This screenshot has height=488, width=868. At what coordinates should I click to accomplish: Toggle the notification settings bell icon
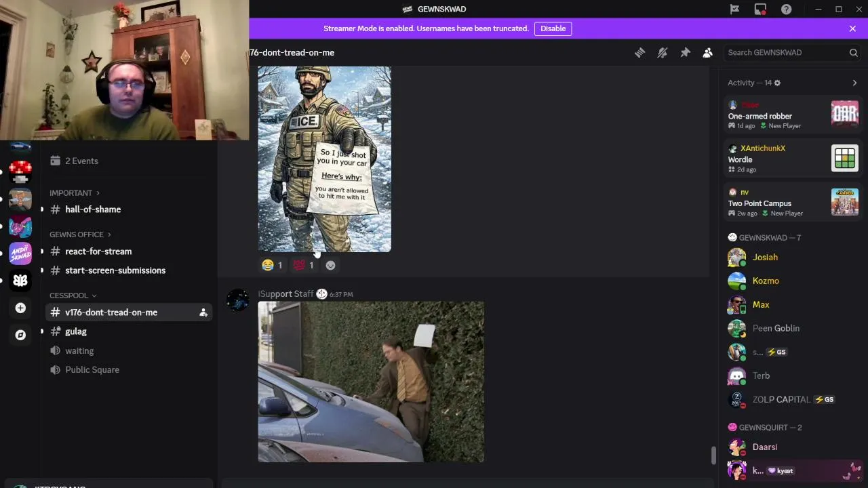click(x=663, y=52)
